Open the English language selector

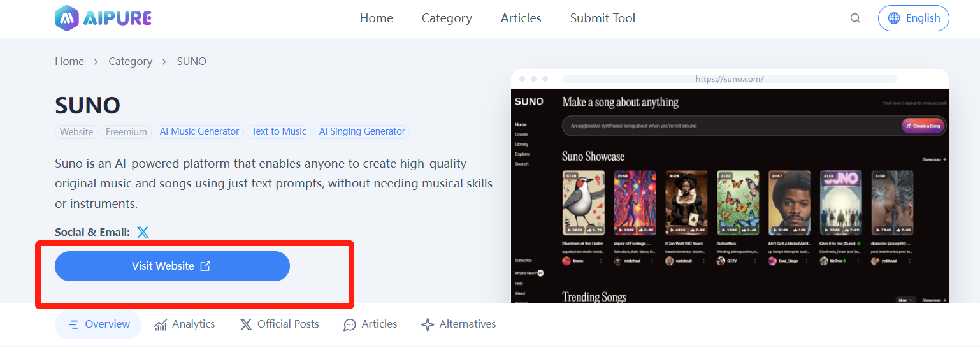(x=913, y=18)
